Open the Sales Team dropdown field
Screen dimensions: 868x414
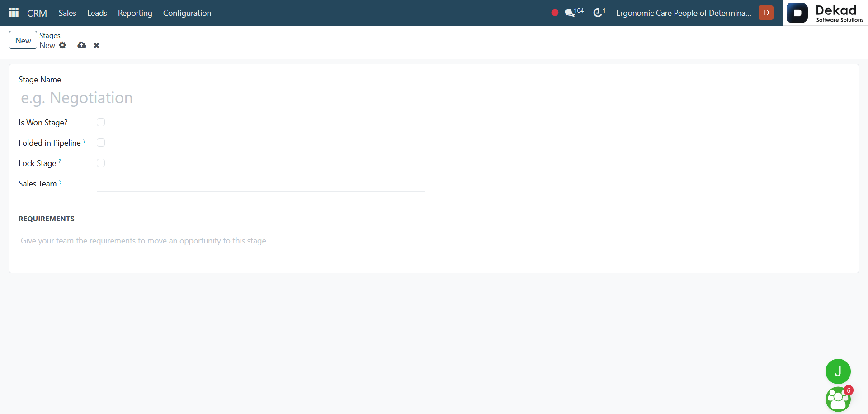261,184
